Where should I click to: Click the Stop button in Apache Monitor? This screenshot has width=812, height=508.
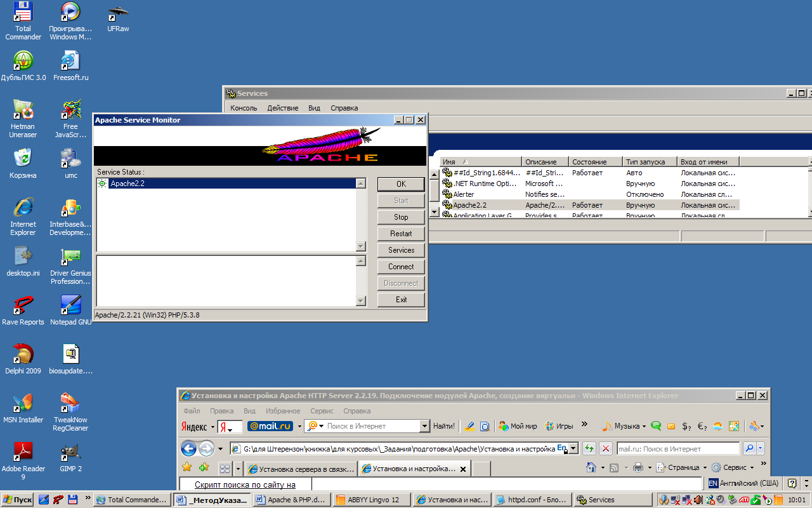(401, 217)
